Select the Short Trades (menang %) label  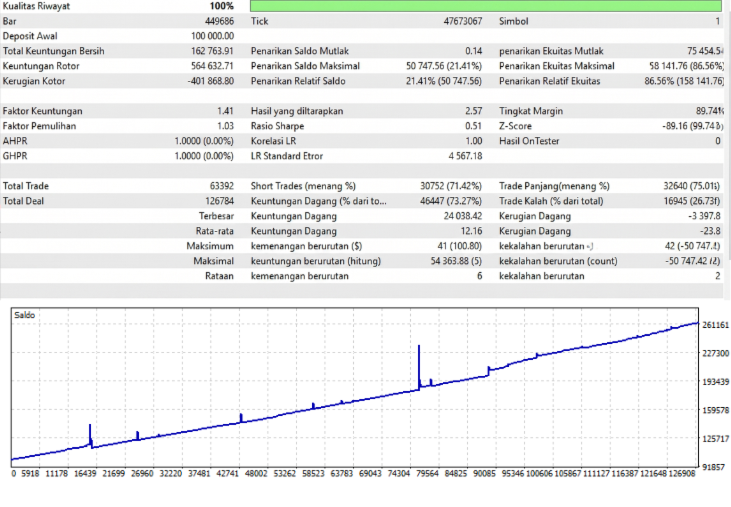pos(303,186)
